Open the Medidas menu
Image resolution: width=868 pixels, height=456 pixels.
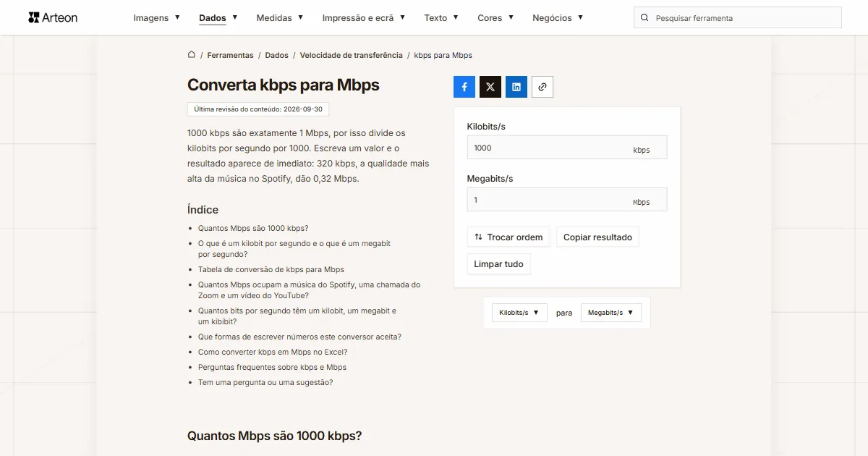click(x=280, y=17)
